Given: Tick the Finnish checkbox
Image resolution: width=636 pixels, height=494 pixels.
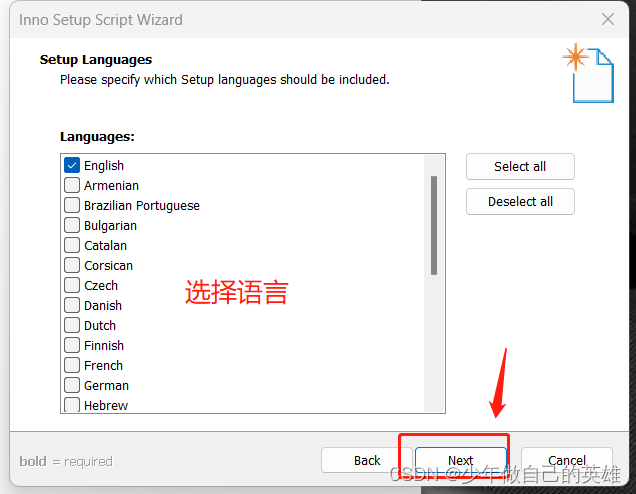Looking at the screenshot, I should tap(72, 345).
